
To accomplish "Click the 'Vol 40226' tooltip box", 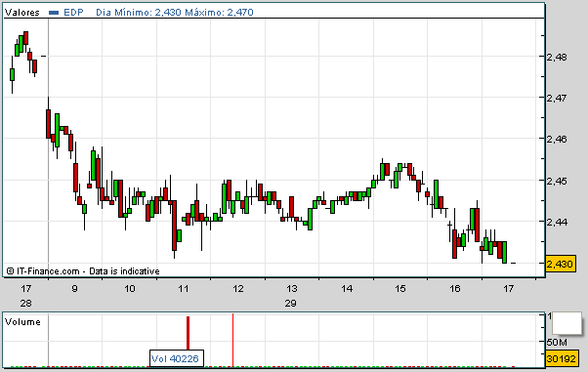I will click(177, 359).
